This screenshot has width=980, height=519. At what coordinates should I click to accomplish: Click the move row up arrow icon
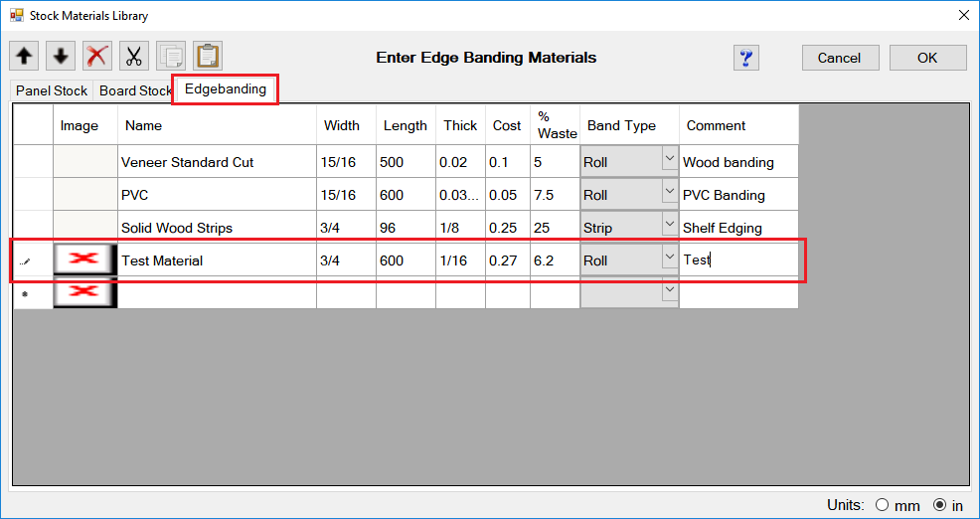(x=25, y=57)
